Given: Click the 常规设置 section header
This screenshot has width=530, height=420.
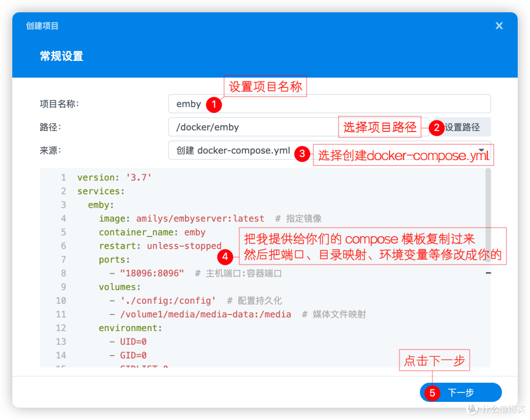Looking at the screenshot, I should point(61,56).
